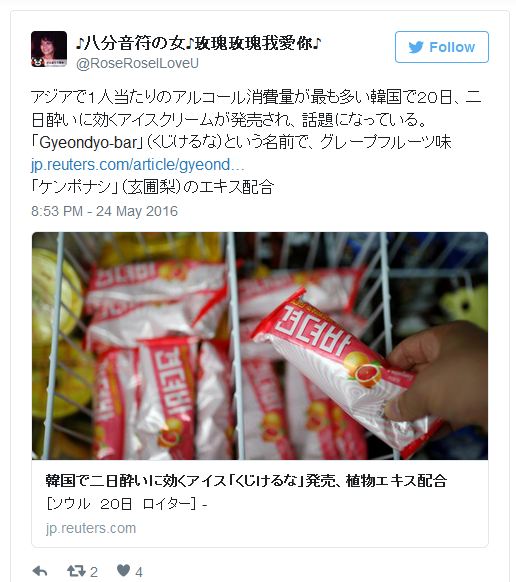Click the heart like icon

(x=123, y=570)
